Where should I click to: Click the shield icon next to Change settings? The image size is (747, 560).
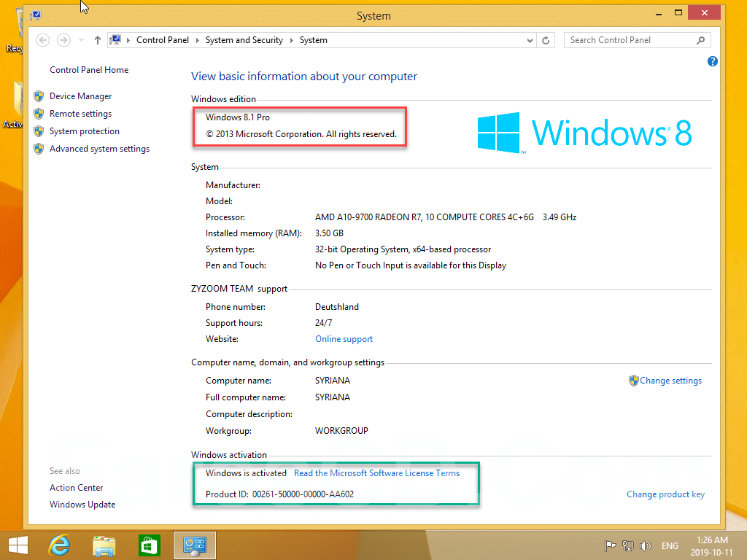point(634,381)
